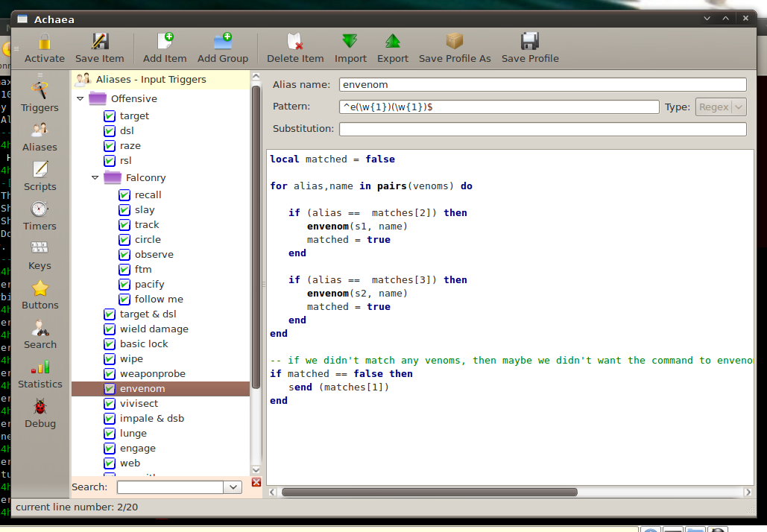Open the Statistics bar chart section
767x532 pixels.
click(40, 375)
